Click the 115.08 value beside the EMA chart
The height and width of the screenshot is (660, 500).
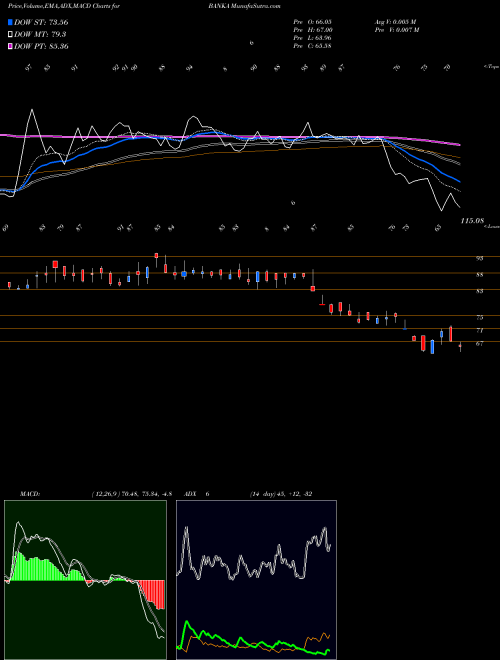point(472,221)
